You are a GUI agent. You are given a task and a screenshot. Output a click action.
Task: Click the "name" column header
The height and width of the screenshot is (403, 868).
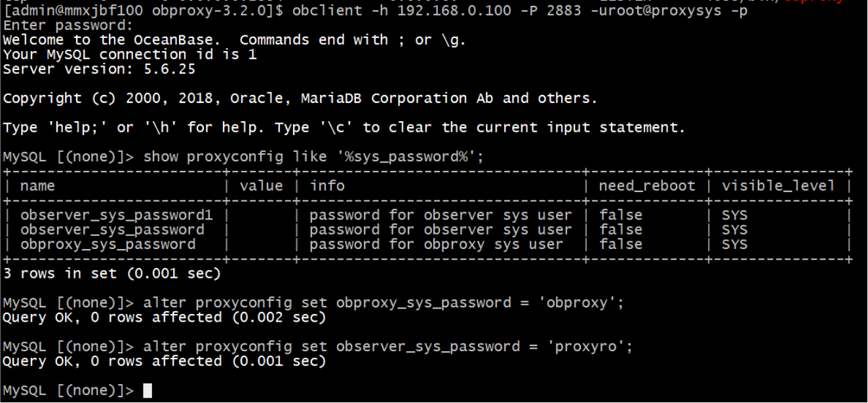pos(37,185)
